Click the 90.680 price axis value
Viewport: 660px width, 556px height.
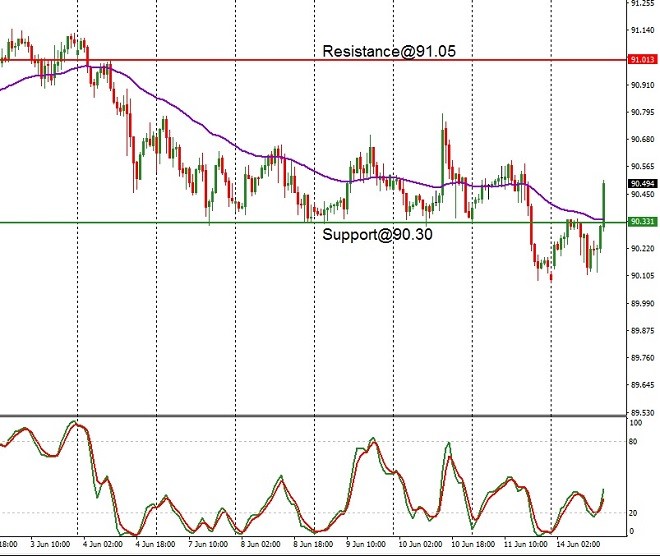[x=642, y=139]
